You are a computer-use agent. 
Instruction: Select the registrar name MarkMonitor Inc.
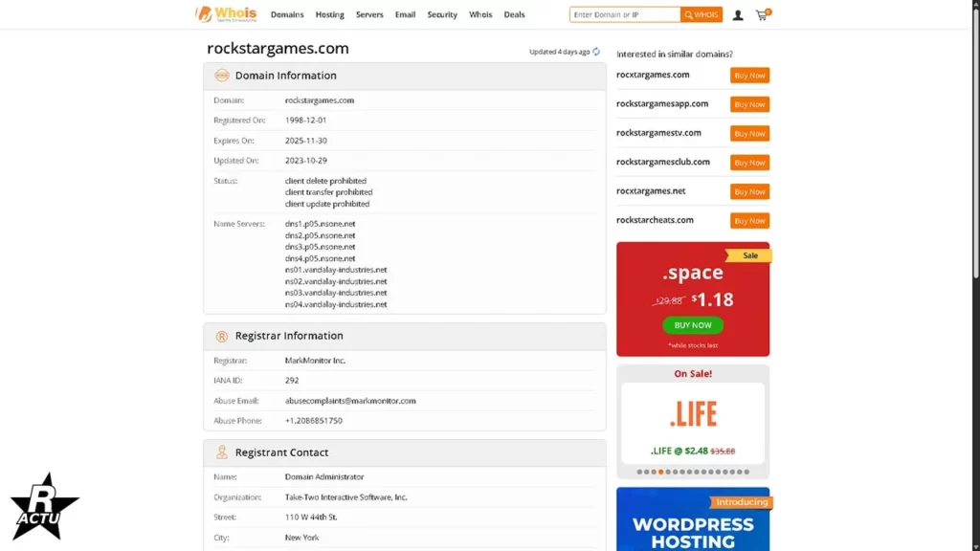315,361
